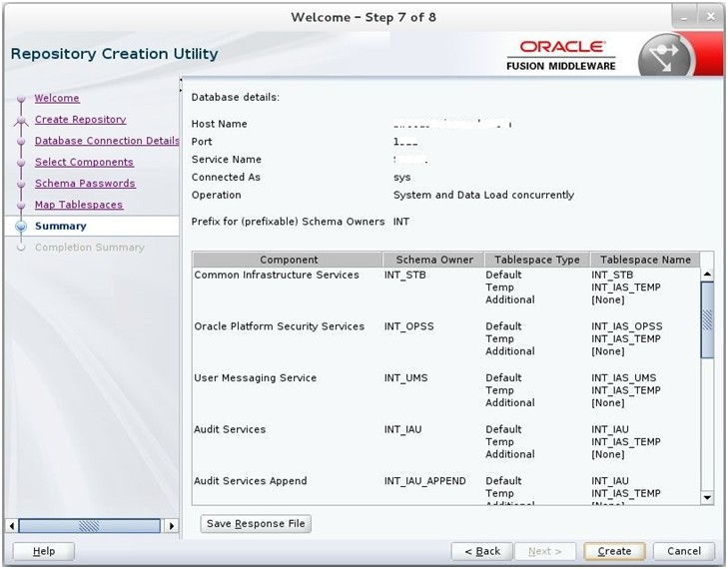Click the Summary step bullet icon
Viewport: 728px width, 569px height.
(21, 226)
